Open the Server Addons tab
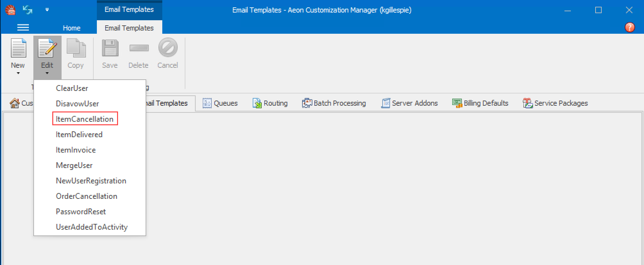This screenshot has width=644, height=265. click(409, 103)
